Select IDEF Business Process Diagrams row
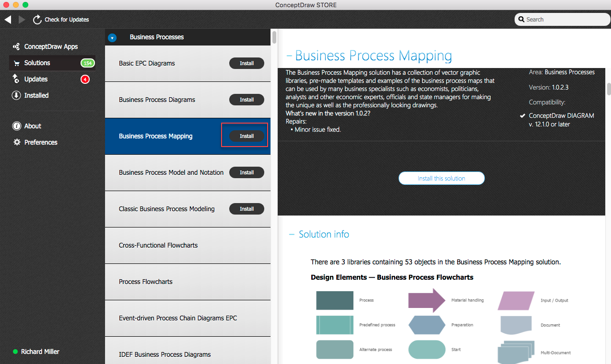Viewport: 611px width, 364px height. pos(188,352)
